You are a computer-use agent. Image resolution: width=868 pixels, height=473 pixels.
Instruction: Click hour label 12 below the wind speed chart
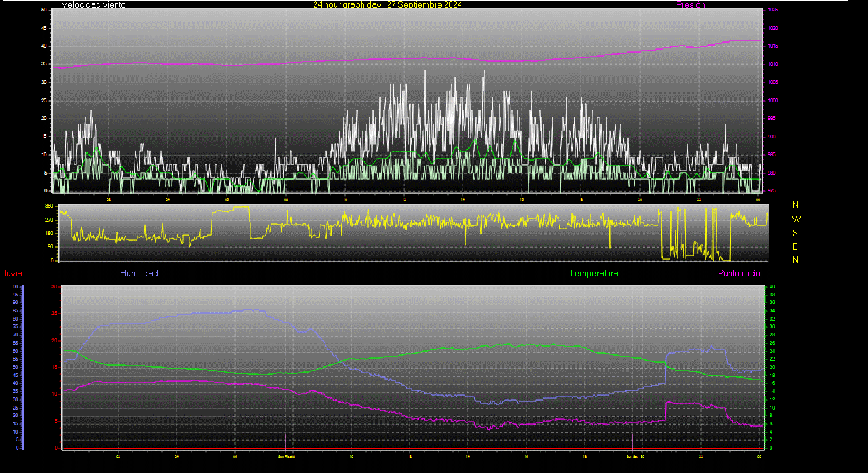click(404, 199)
